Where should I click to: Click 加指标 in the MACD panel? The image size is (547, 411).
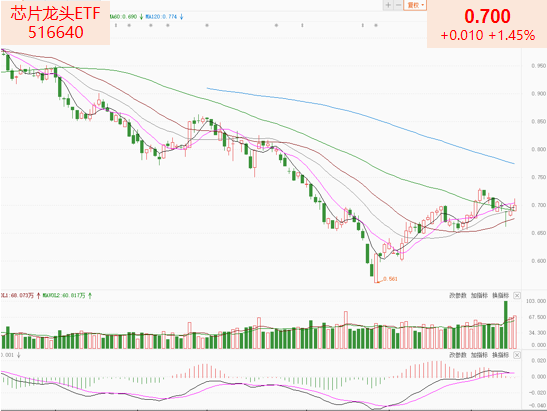coord(479,355)
